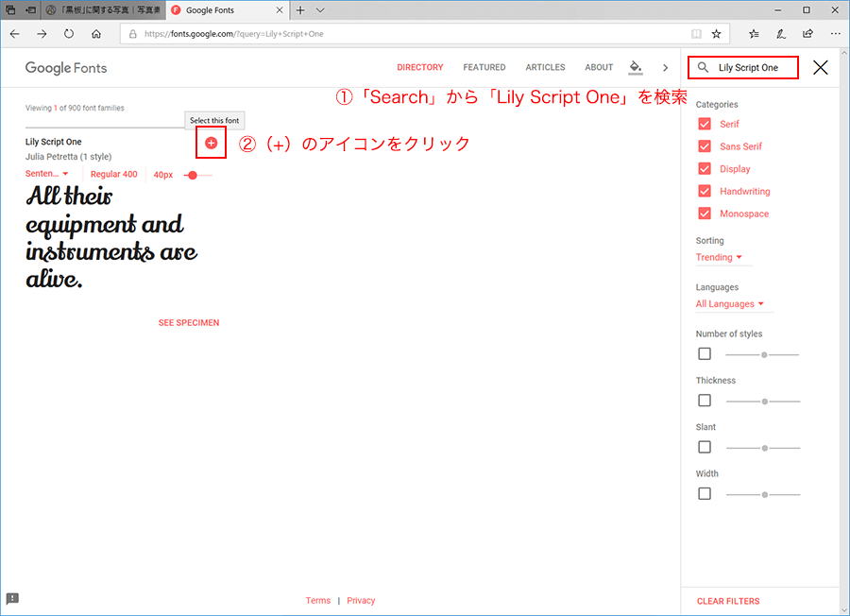This screenshot has width=850, height=616.
Task: Click the Number of styles slider
Action: coord(762,354)
